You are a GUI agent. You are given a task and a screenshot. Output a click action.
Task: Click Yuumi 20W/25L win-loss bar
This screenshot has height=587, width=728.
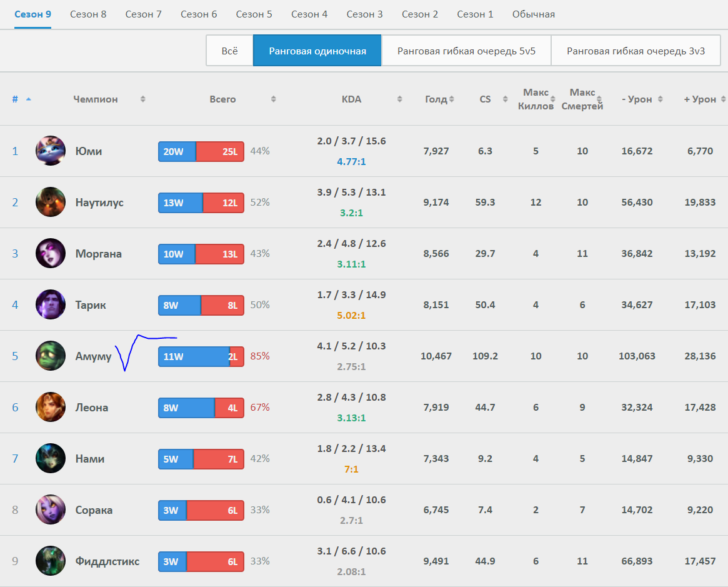(x=201, y=151)
